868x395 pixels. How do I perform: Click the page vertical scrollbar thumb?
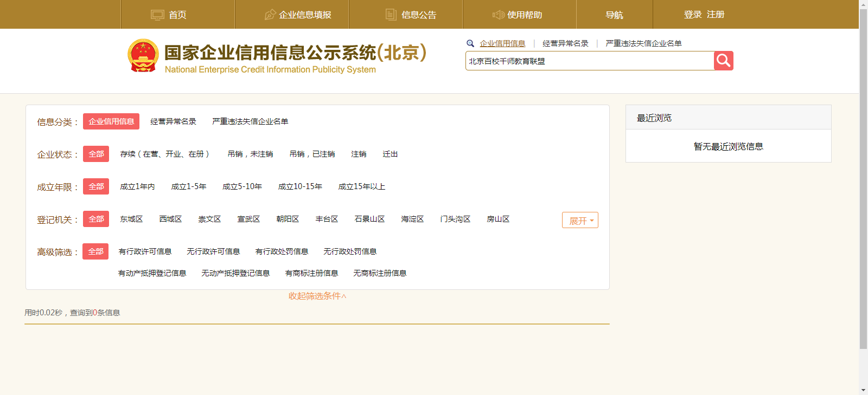[x=863, y=178]
